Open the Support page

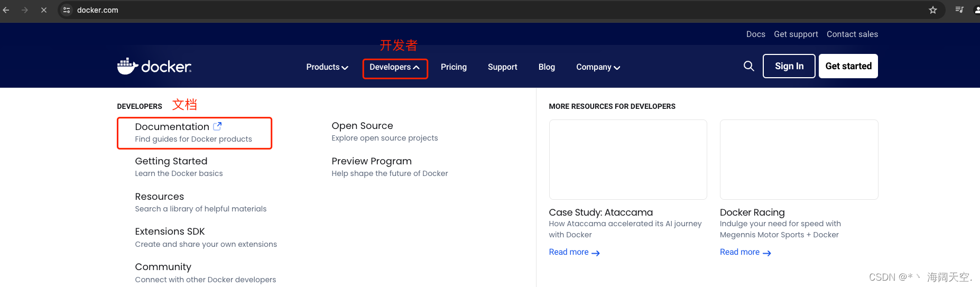click(x=502, y=67)
